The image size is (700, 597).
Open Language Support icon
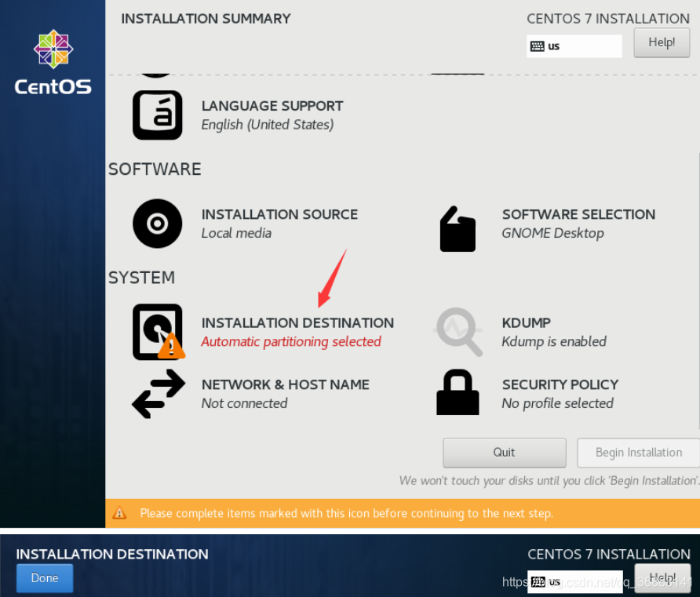tap(157, 115)
